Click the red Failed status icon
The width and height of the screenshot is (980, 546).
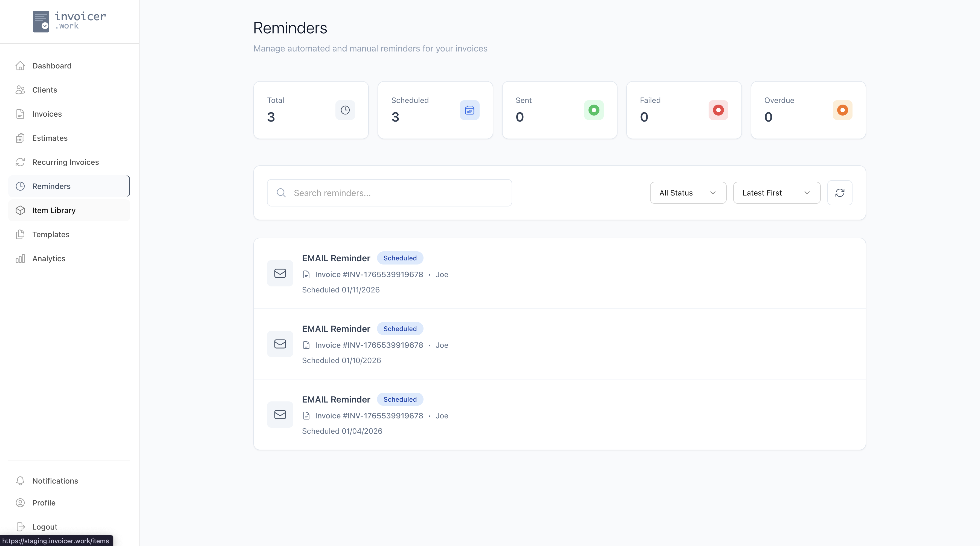718,110
